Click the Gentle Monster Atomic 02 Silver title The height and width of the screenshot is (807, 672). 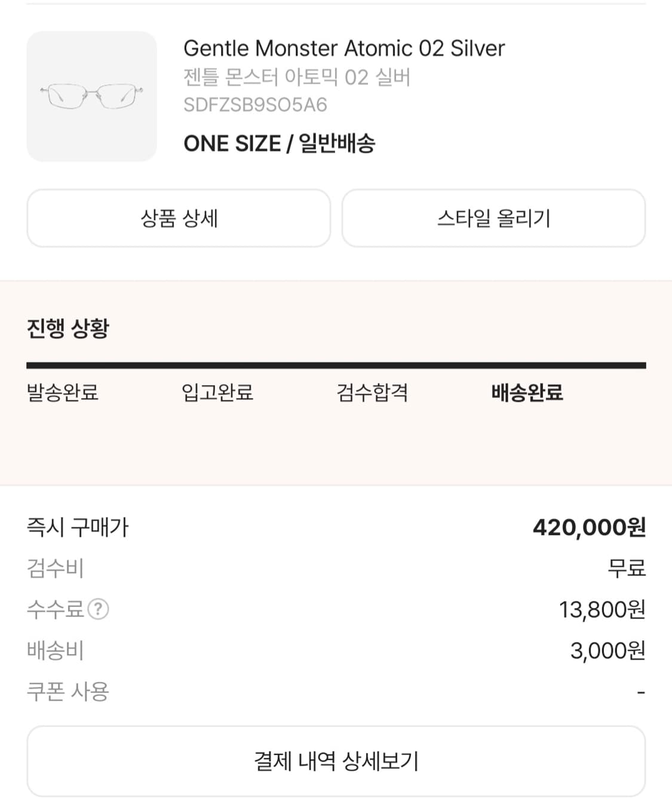[344, 48]
